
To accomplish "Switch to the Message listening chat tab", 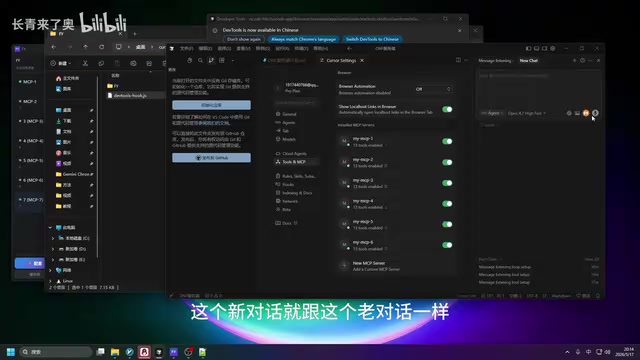I will pyautogui.click(x=495, y=60).
